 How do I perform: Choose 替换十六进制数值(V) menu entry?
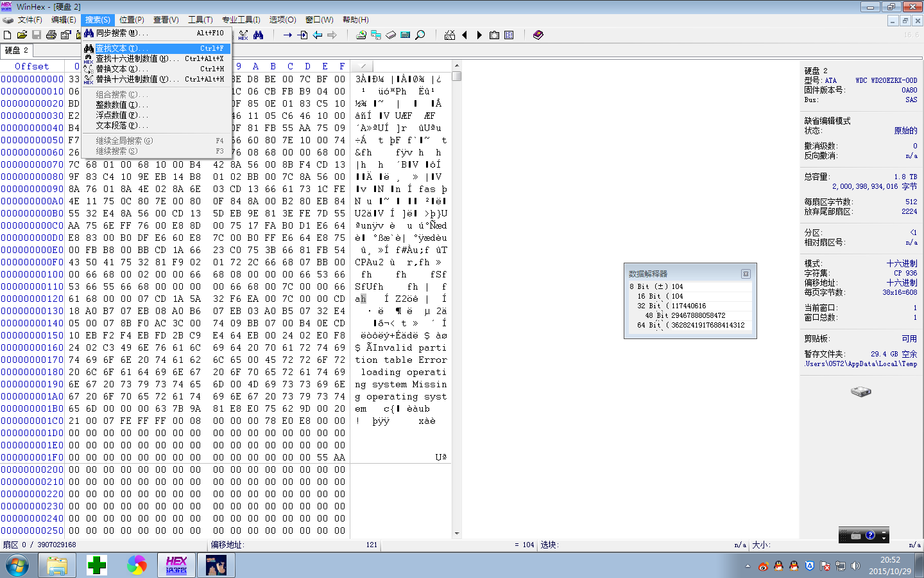tap(157, 79)
